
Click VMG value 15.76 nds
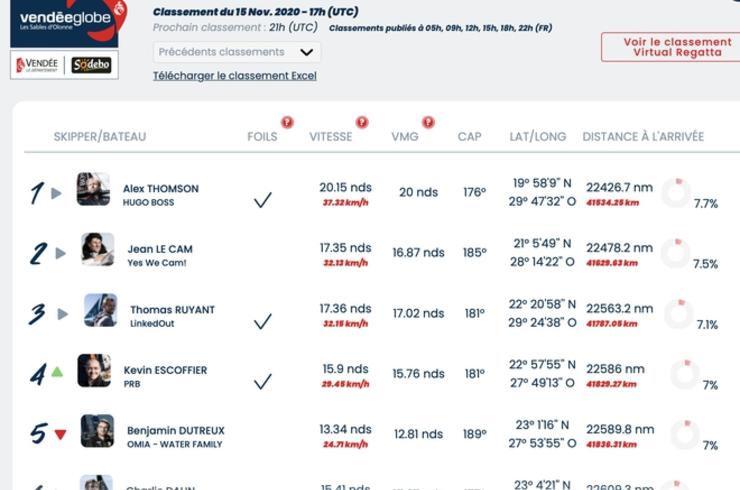pos(418,373)
